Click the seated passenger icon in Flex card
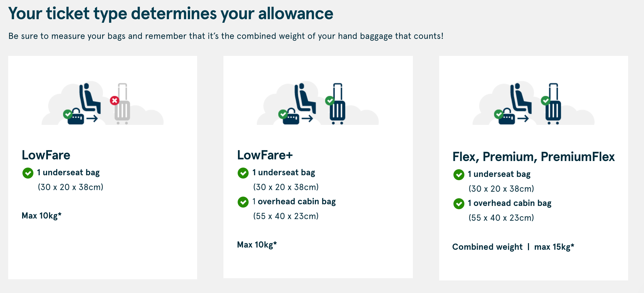Screen dimensions: 644x293 pyautogui.click(x=521, y=98)
